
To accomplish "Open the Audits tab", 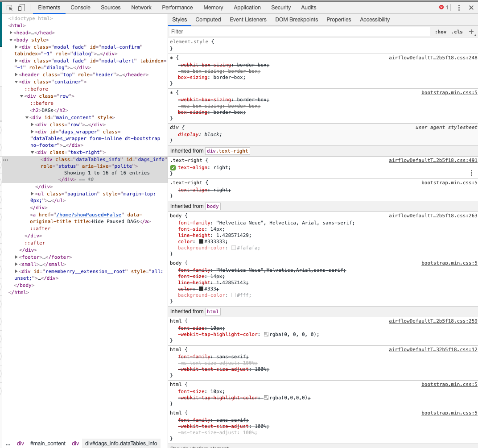I will click(309, 8).
